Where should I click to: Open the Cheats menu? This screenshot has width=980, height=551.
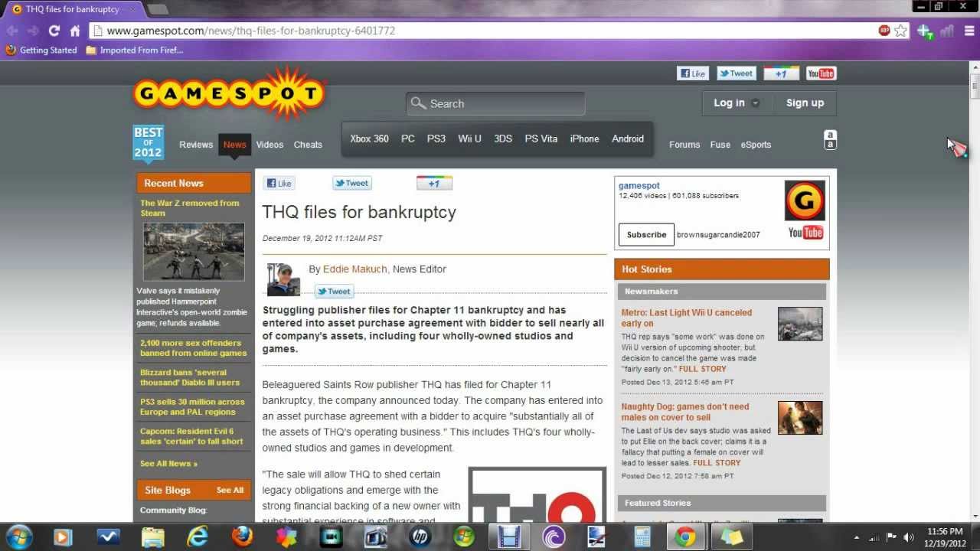308,145
